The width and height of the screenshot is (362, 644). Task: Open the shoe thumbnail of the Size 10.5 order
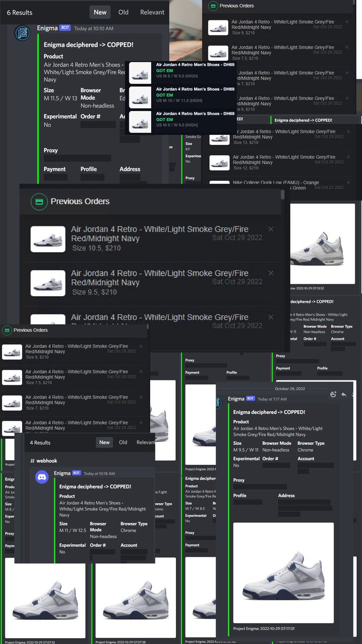click(48, 239)
